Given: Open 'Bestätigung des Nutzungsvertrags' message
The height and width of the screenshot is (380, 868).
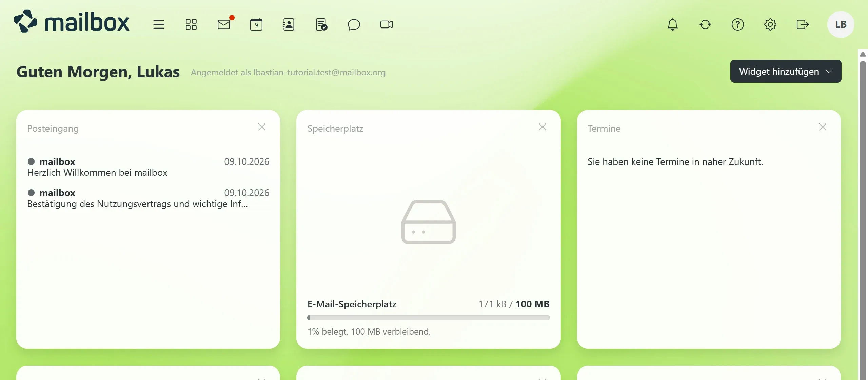Looking at the screenshot, I should (148, 198).
